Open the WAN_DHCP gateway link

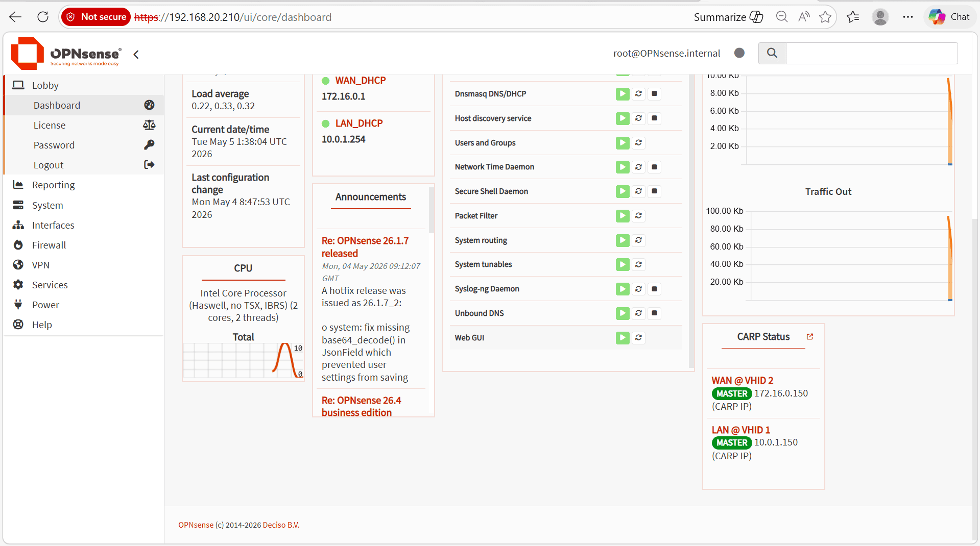click(x=361, y=81)
